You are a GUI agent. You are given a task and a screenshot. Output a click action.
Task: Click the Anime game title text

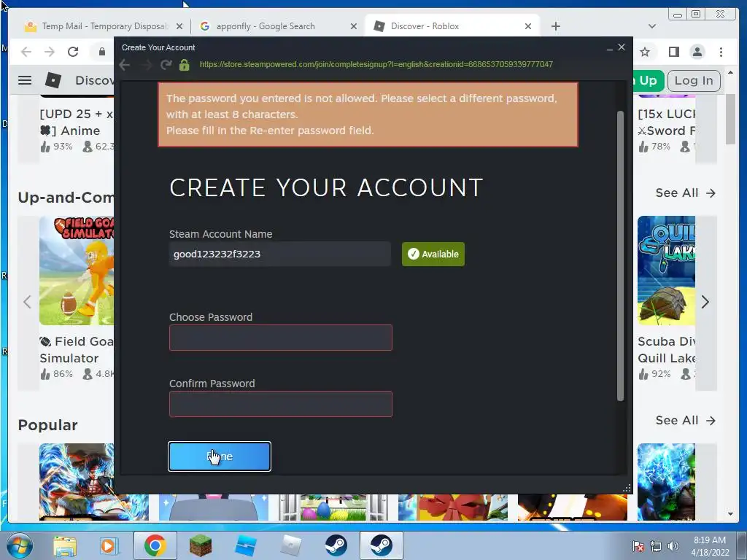(x=77, y=122)
